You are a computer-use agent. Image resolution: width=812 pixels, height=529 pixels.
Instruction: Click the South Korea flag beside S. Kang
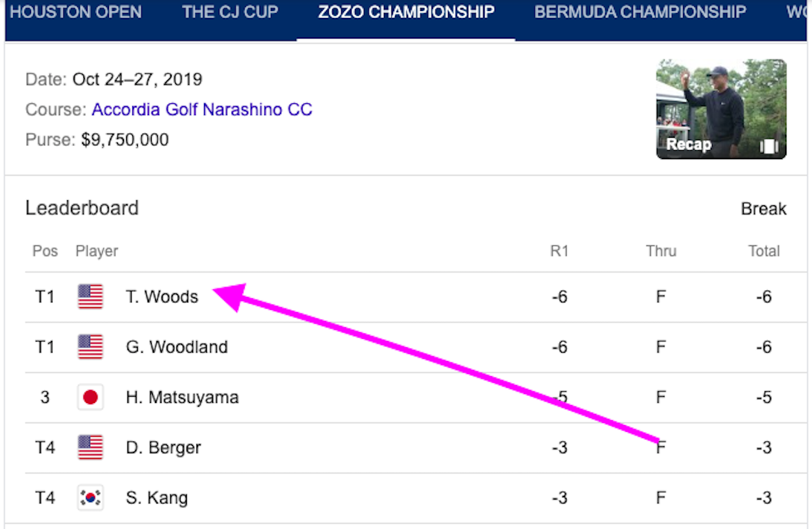[x=90, y=497]
